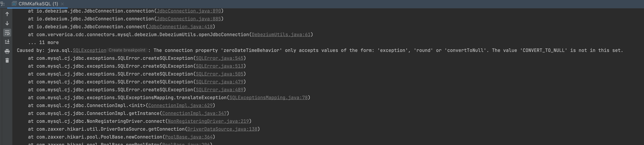Screen dimensions: 644x145
Task: Open the PoolBase.java:364 link
Action: [189, 137]
